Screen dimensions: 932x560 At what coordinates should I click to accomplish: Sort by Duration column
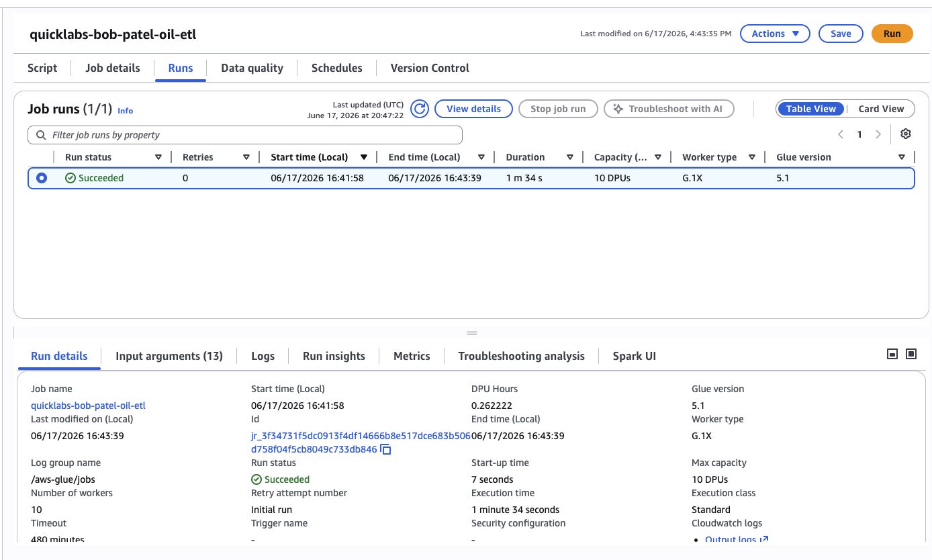(569, 157)
